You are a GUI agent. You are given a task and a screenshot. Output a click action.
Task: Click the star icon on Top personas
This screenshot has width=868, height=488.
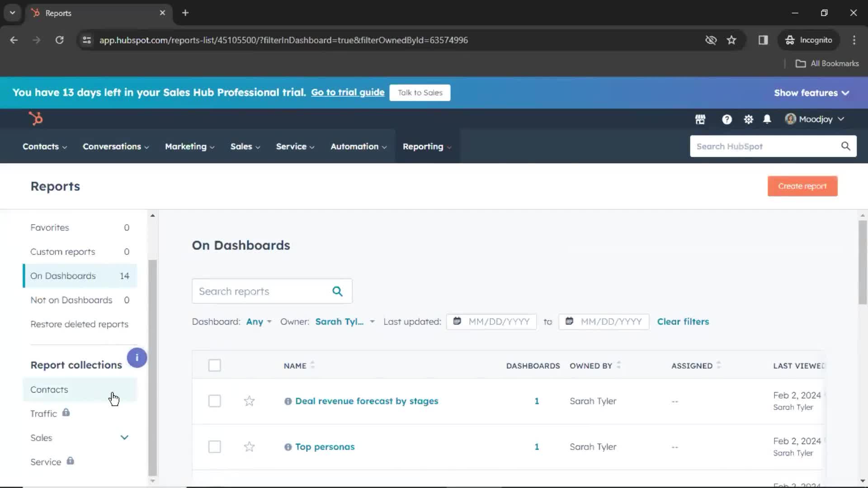[249, 446]
